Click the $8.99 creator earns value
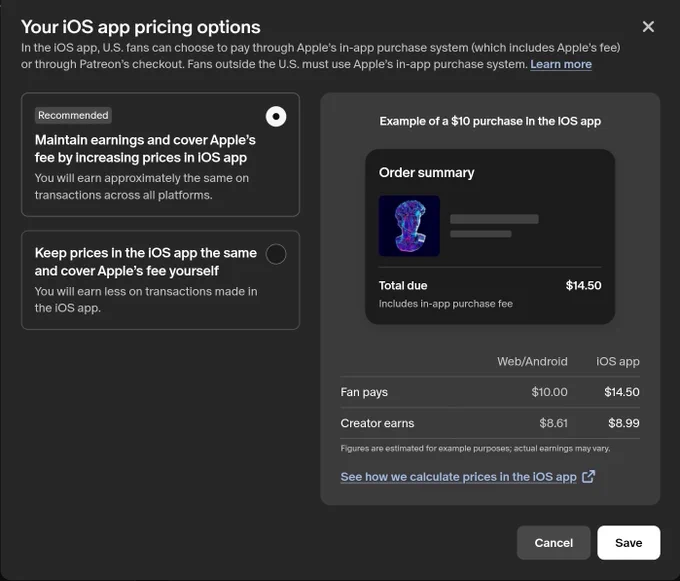This screenshot has height=581, width=680. click(624, 423)
